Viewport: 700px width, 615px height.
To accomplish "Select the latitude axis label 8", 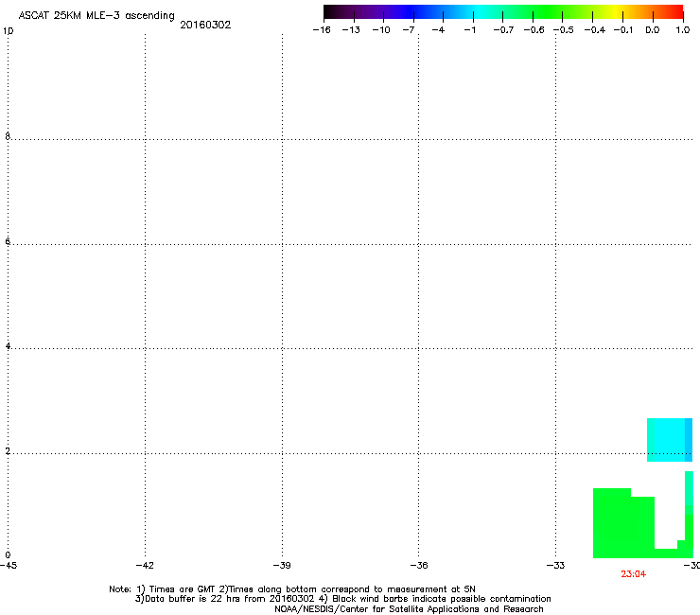I will coord(8,136).
